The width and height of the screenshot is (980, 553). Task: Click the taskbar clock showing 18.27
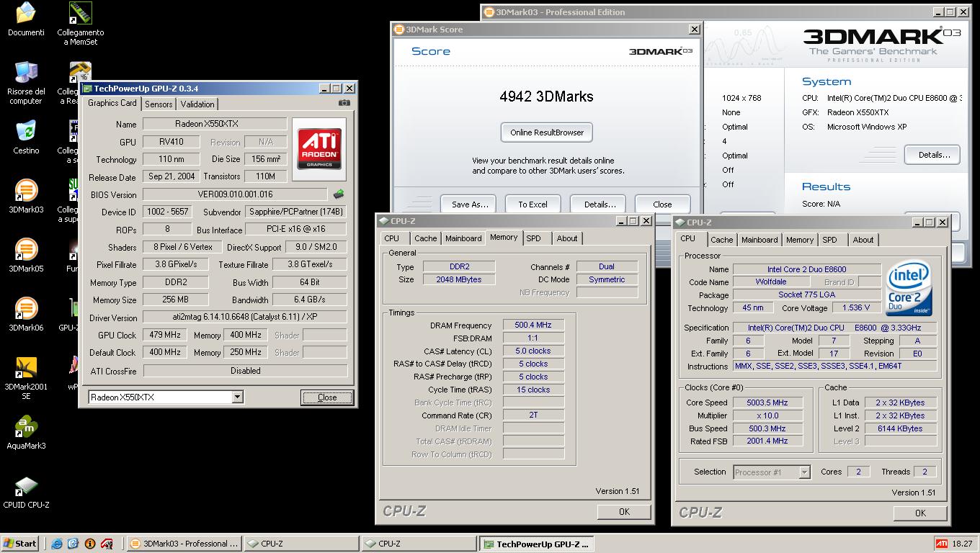pos(962,544)
